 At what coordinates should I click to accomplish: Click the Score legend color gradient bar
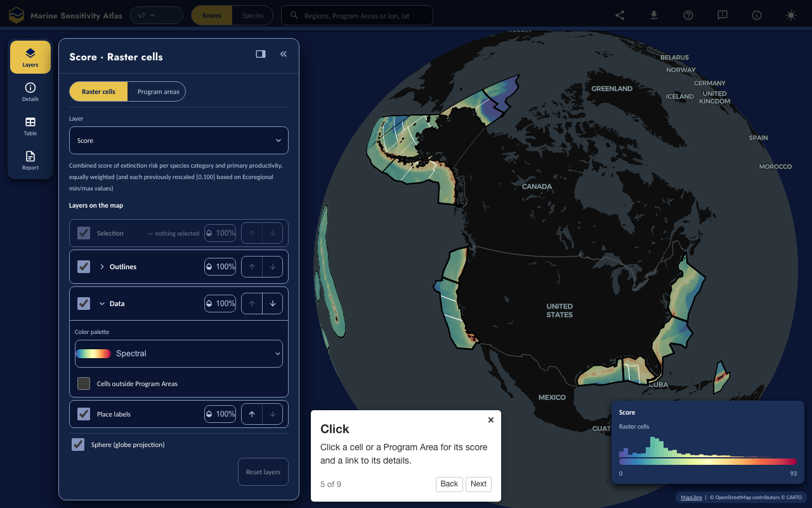tap(708, 462)
